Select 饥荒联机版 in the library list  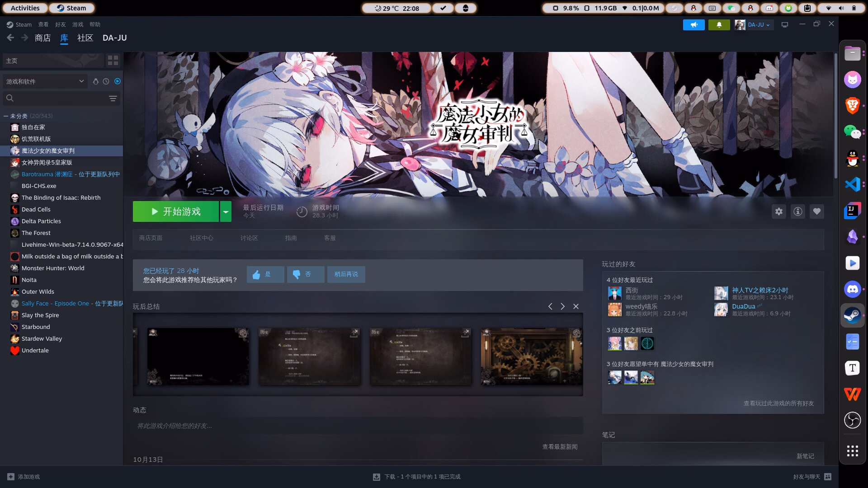pos(36,139)
